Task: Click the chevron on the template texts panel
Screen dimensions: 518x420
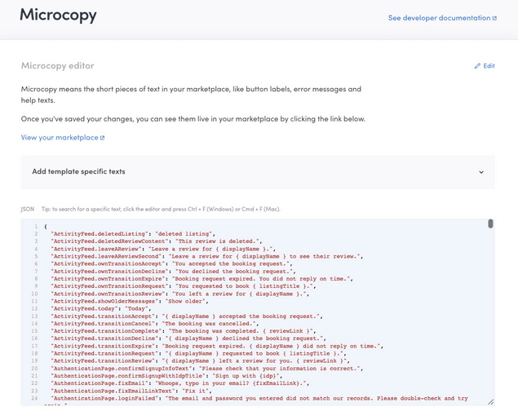Action: [481, 172]
